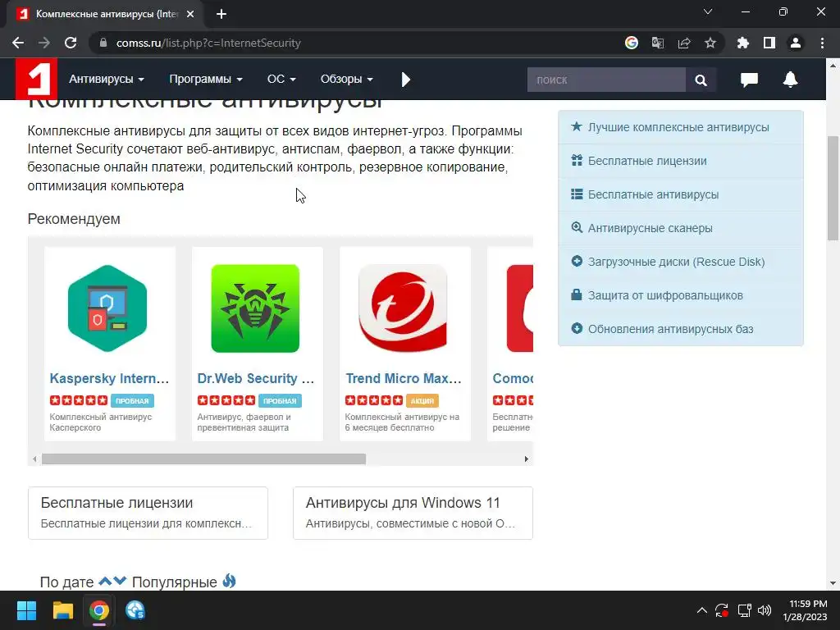The width and height of the screenshot is (840, 630).
Task: Reload the page
Action: pos(71,43)
